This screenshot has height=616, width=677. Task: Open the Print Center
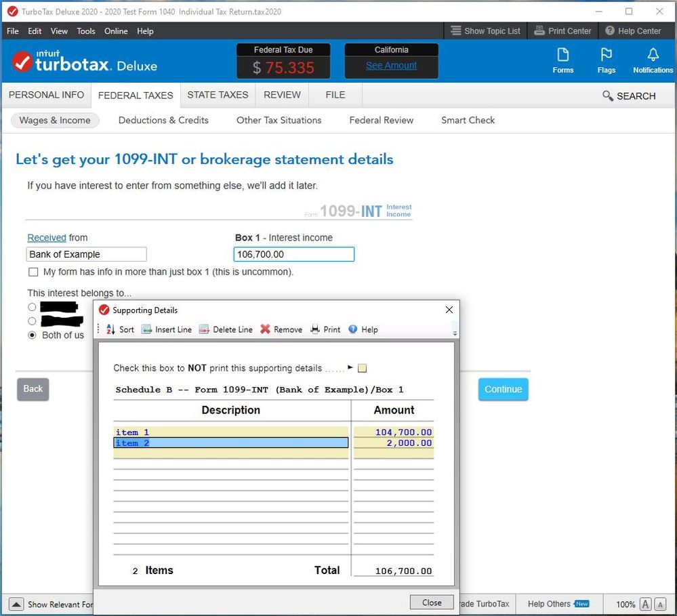(562, 31)
